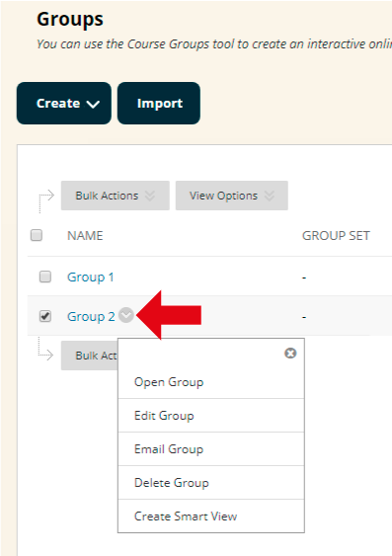Click the Groups page heading

coord(70,20)
